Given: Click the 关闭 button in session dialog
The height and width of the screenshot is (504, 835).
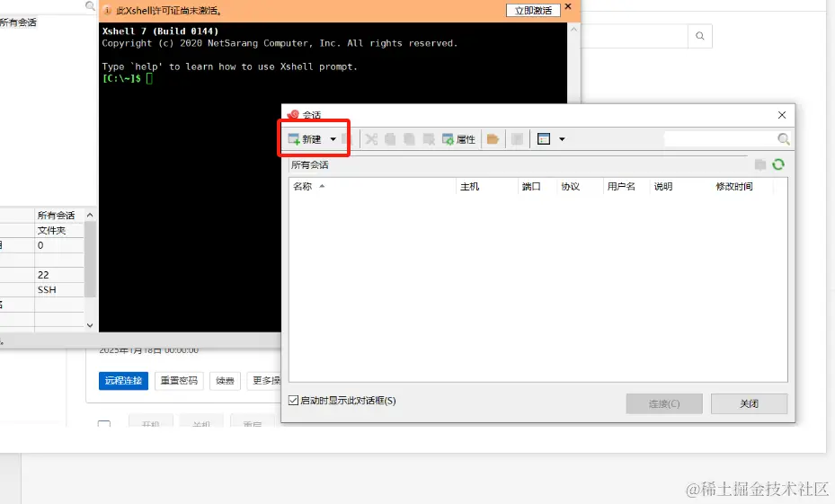Looking at the screenshot, I should click(749, 403).
